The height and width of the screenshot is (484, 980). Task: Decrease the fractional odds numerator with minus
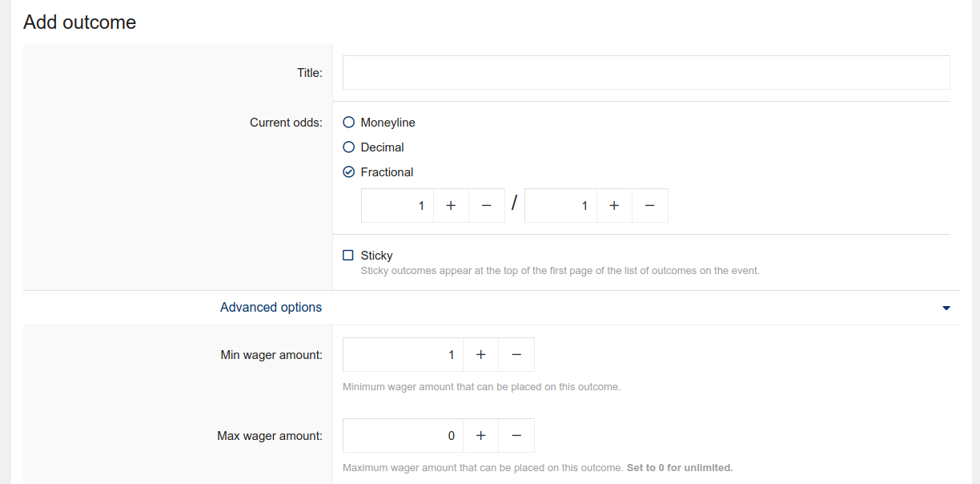click(487, 206)
